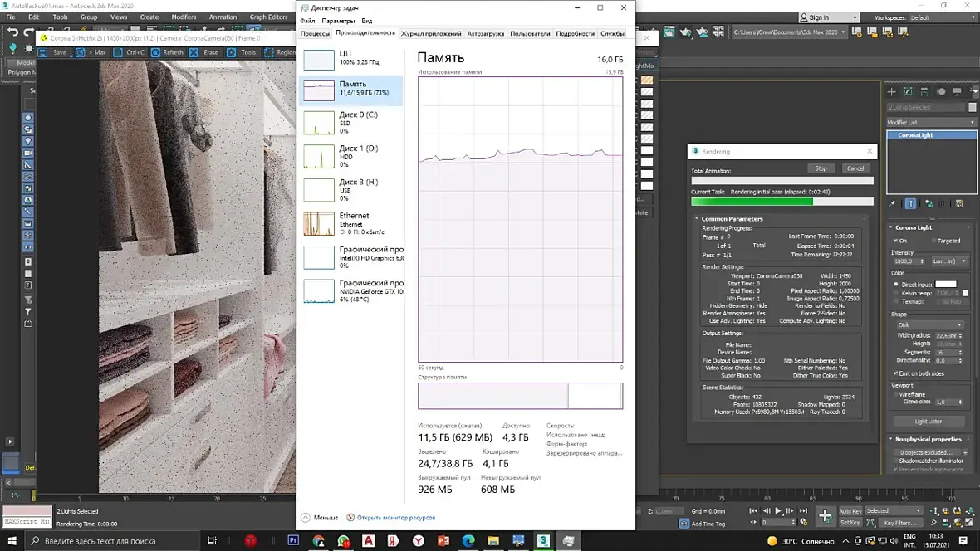Select the Texmap radio button

point(896,302)
